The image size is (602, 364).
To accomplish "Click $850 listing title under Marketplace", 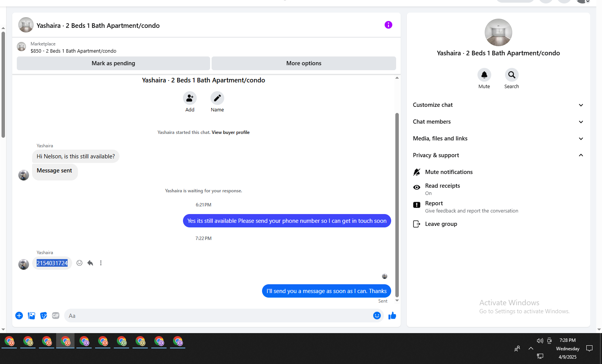I will (73, 51).
